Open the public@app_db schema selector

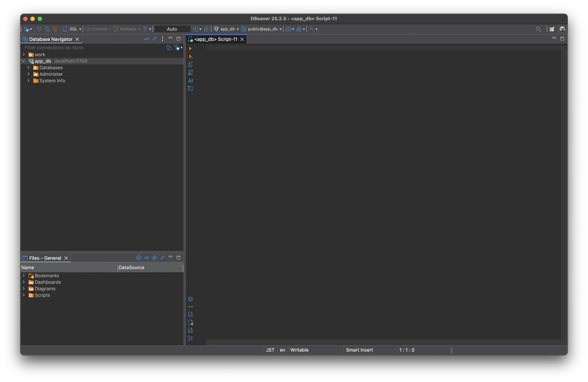point(261,29)
